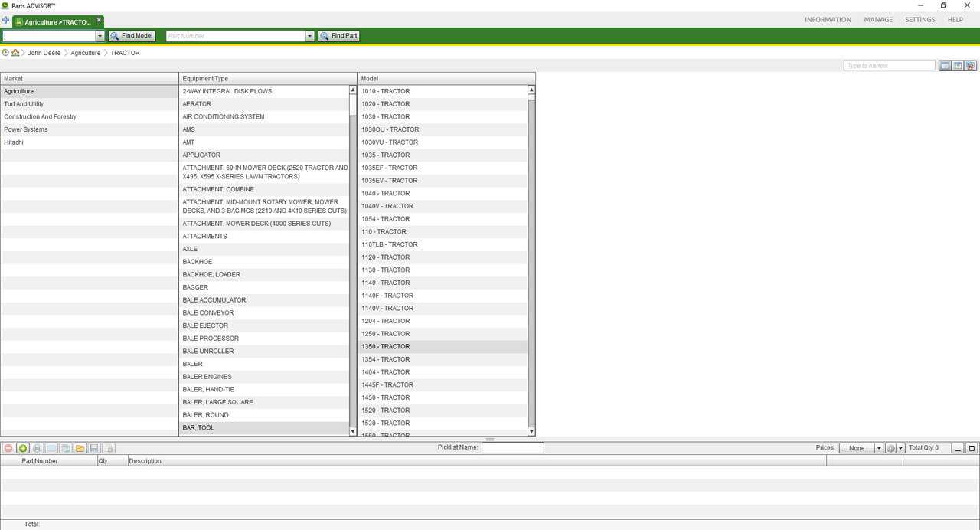Select ATTACHMENT, COMBINE equipment type
The width and height of the screenshot is (980, 530).
coord(264,189)
